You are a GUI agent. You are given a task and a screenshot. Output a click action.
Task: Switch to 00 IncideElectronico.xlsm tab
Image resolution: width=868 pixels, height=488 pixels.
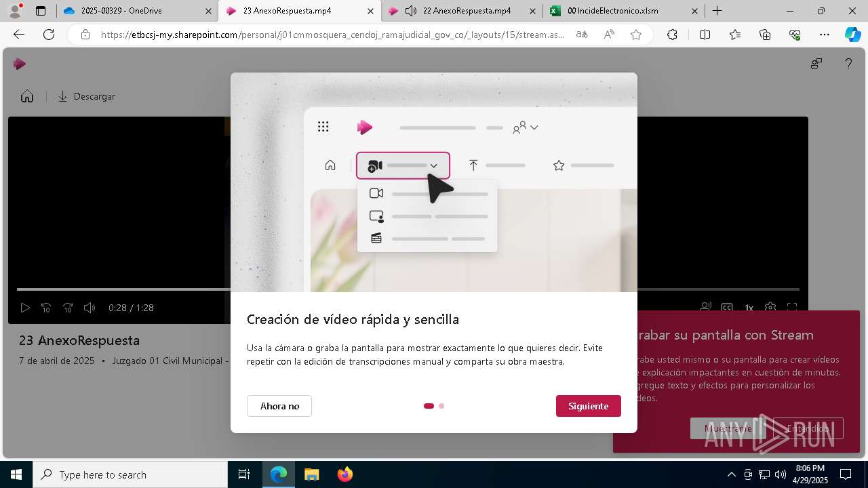tap(624, 11)
